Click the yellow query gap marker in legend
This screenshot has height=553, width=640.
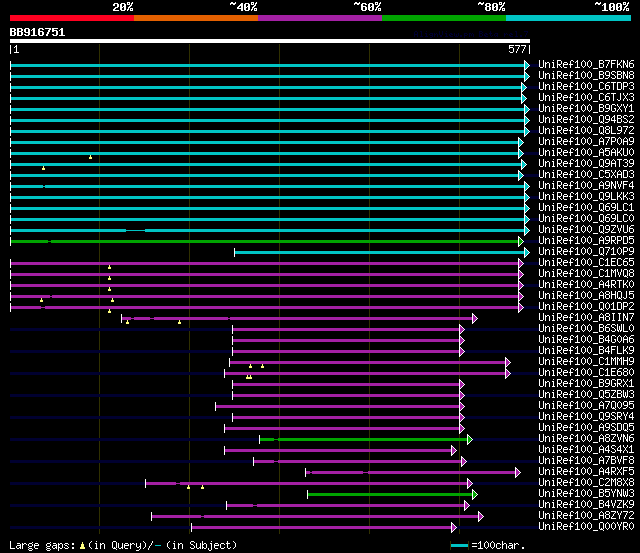pyautogui.click(x=82, y=546)
